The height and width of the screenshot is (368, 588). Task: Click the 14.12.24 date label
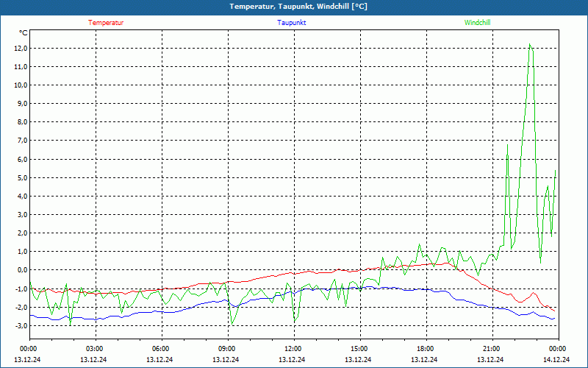point(556,359)
